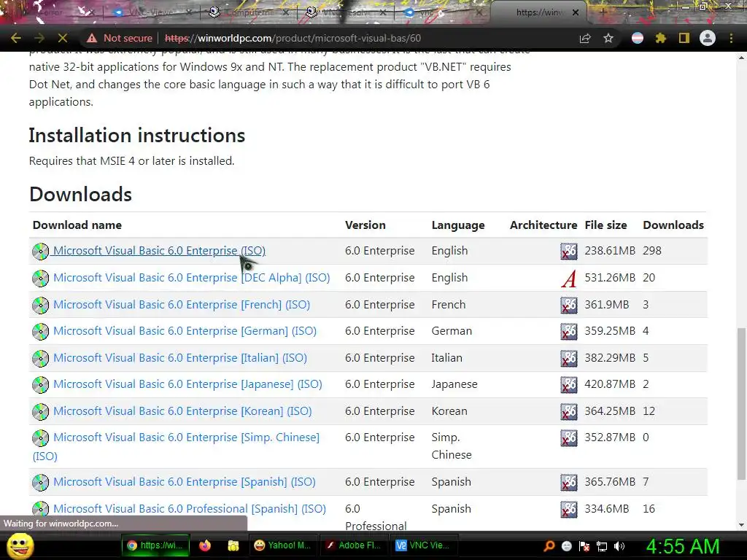Screen dimensions: 747x560
Task: Click x86 architecture icon in 238.61MB row
Action: point(569,252)
